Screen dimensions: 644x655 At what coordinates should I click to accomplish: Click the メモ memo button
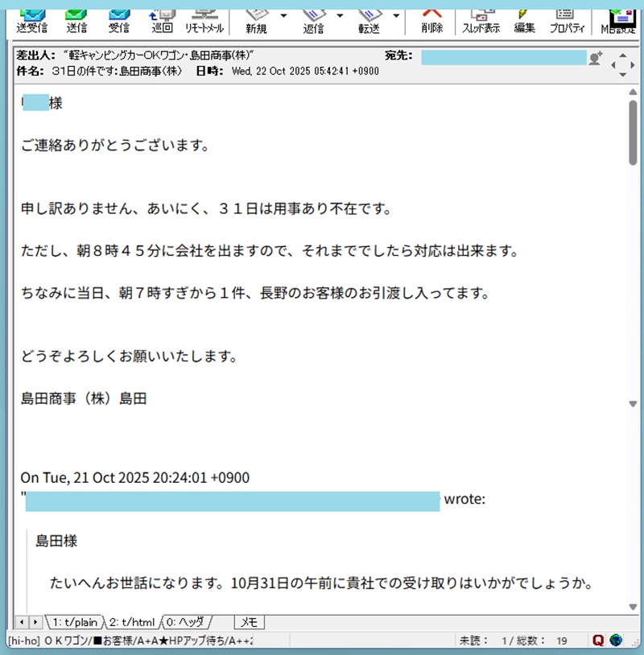[250, 622]
